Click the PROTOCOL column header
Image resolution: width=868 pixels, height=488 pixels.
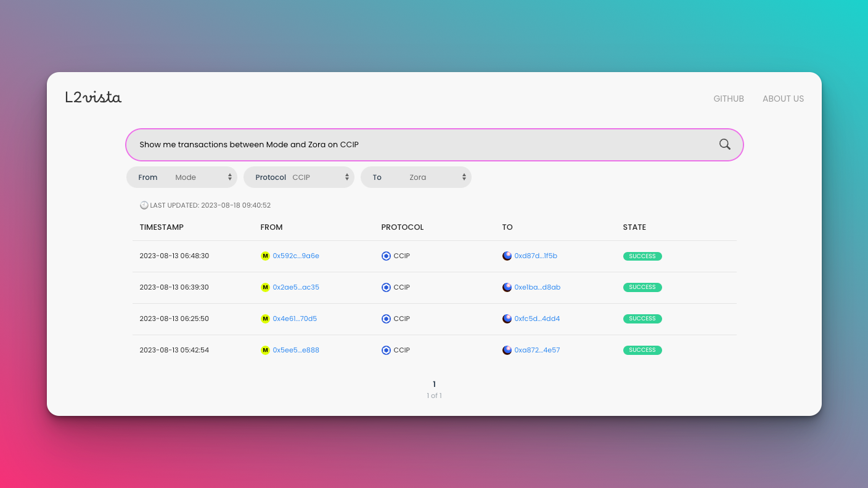coord(403,227)
